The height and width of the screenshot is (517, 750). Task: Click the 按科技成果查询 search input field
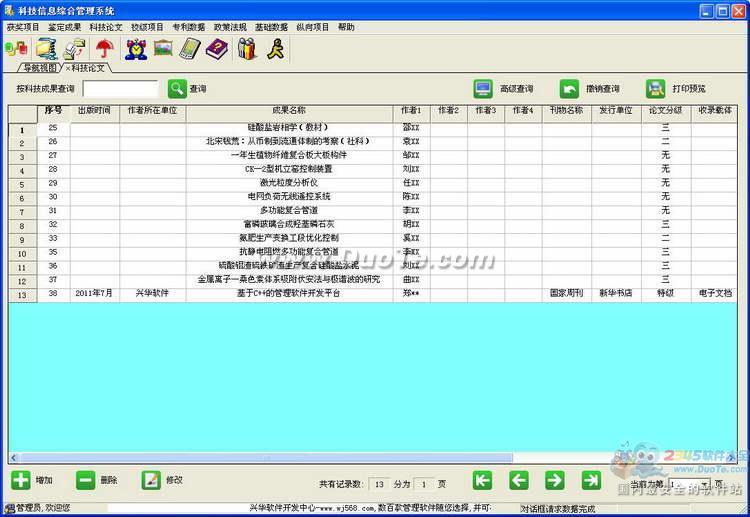click(x=120, y=88)
